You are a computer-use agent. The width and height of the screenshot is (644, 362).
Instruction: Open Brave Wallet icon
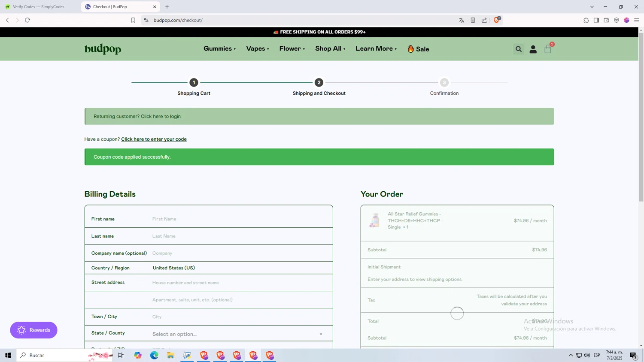(x=606, y=20)
